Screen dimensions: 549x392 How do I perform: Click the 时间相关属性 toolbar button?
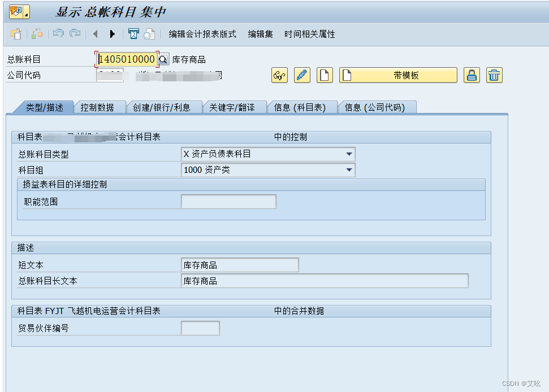coord(309,34)
